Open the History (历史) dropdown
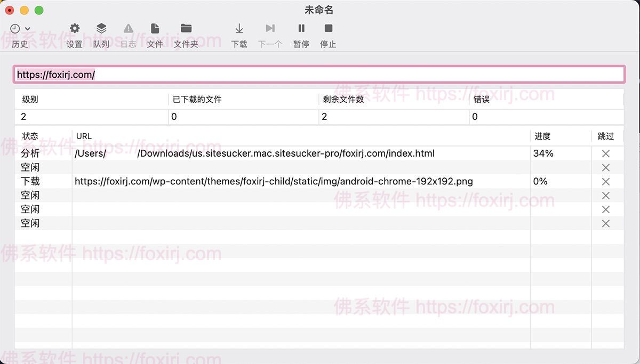The height and width of the screenshot is (364, 640). (20, 29)
